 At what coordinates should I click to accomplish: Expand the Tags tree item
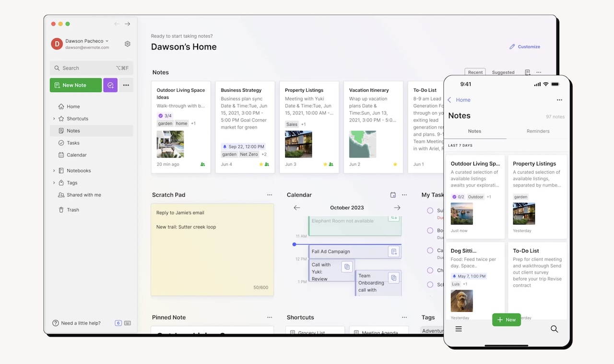coord(54,183)
